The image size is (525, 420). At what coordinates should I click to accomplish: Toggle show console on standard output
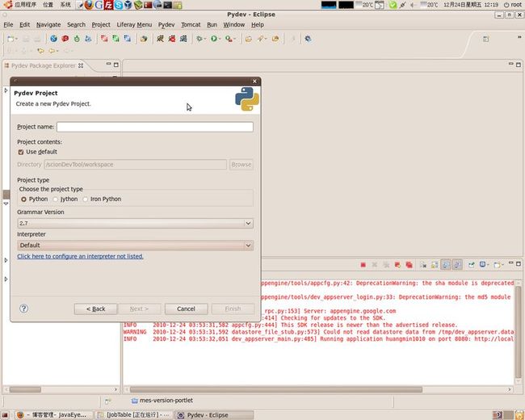tap(446, 265)
